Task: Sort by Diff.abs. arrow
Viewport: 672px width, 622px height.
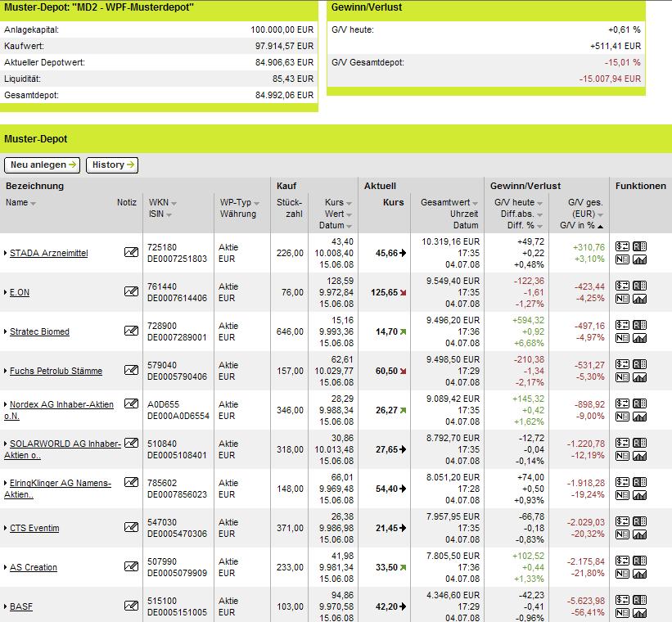Action: 539,214
